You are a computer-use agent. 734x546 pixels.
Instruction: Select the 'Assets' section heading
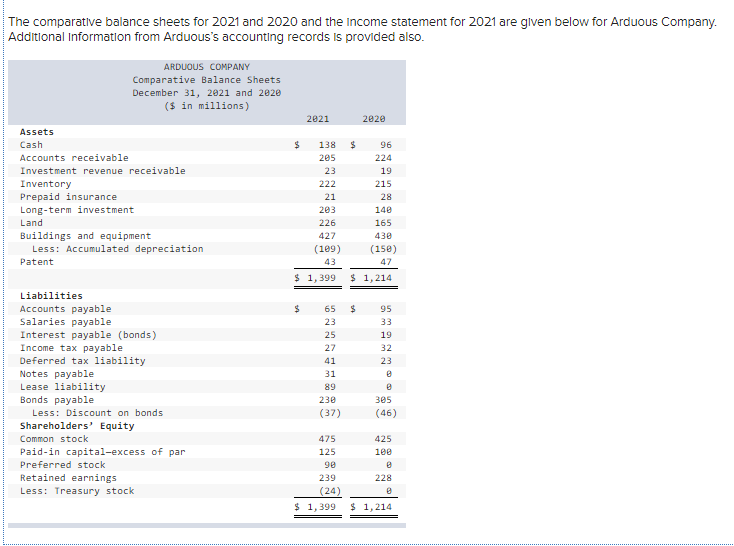tap(37, 132)
